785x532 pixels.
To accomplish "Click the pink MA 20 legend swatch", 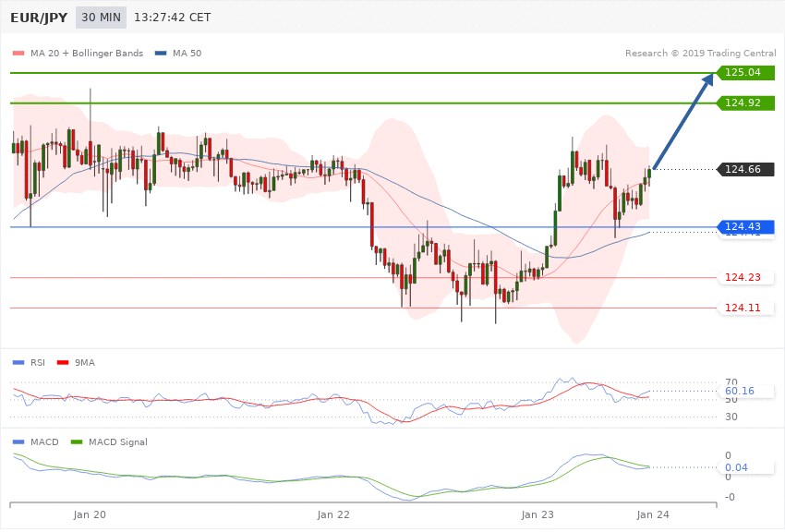I will tap(18, 53).
